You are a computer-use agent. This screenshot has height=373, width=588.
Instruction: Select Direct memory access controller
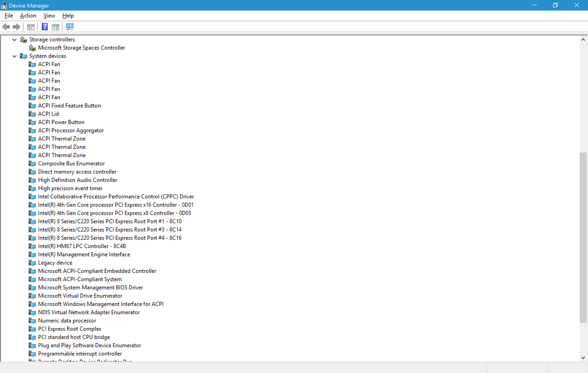pos(77,172)
